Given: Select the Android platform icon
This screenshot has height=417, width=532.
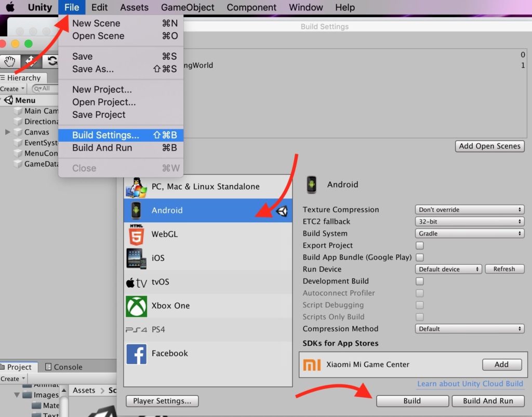Looking at the screenshot, I should coord(136,210).
